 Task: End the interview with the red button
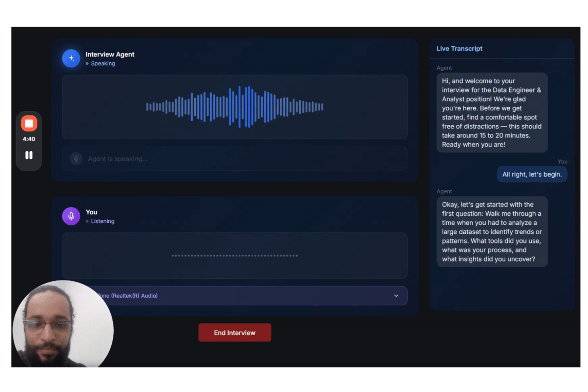click(x=235, y=332)
